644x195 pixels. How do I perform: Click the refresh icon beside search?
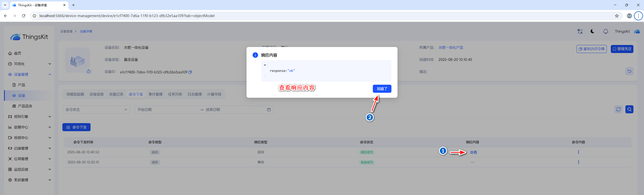click(618, 109)
